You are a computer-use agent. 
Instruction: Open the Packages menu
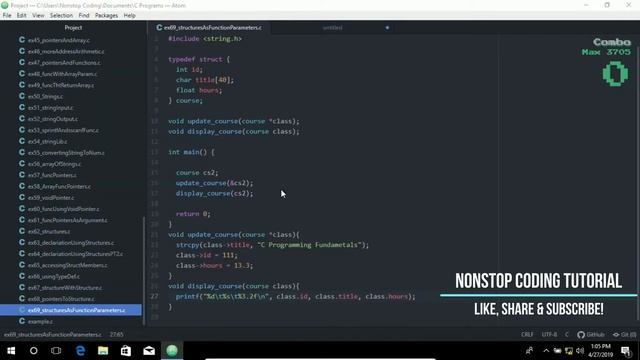click(x=106, y=16)
